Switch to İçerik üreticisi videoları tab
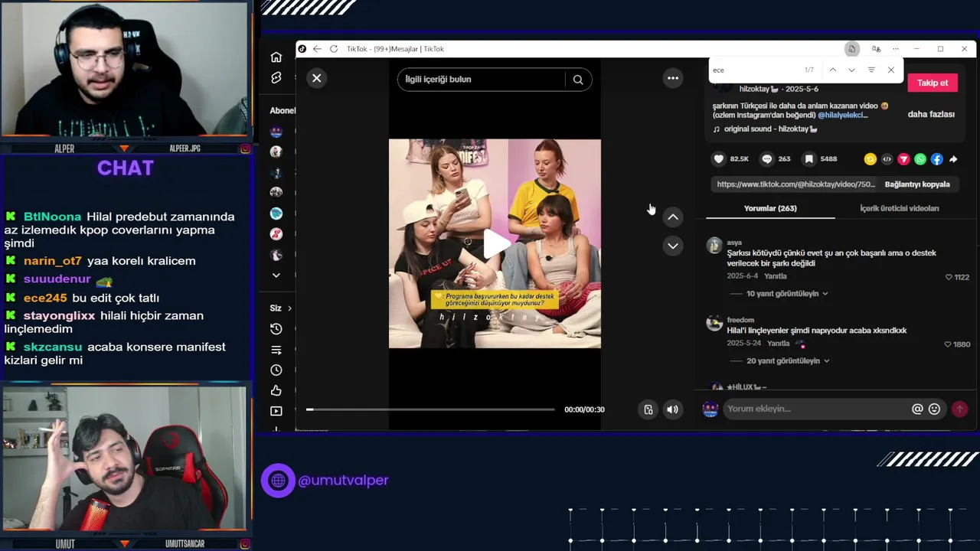The width and height of the screenshot is (980, 551). 899,208
